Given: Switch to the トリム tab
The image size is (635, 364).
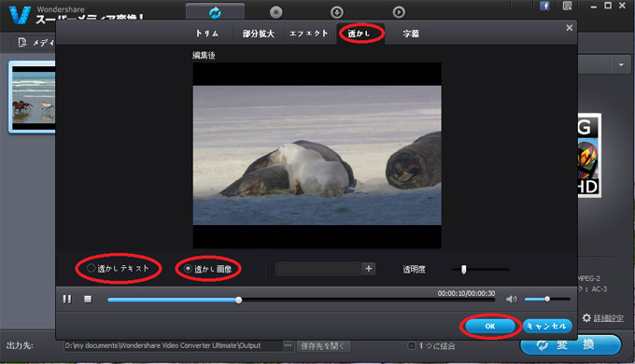Looking at the screenshot, I should click(x=206, y=34).
